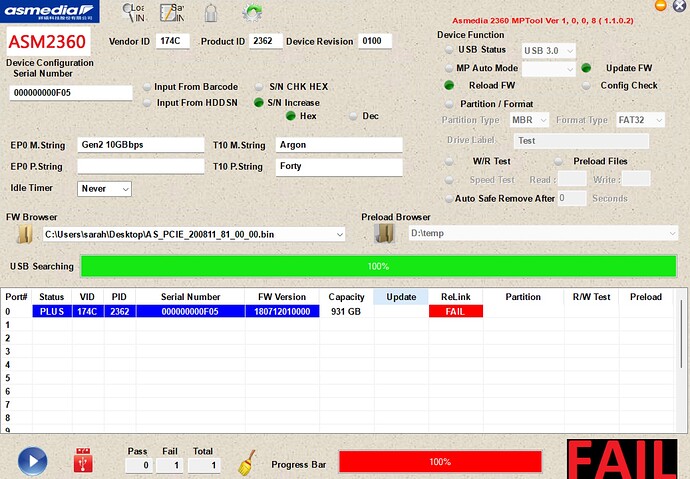Click the Load INI toolbar icon
Image resolution: width=690 pixels, height=479 pixels.
click(133, 13)
